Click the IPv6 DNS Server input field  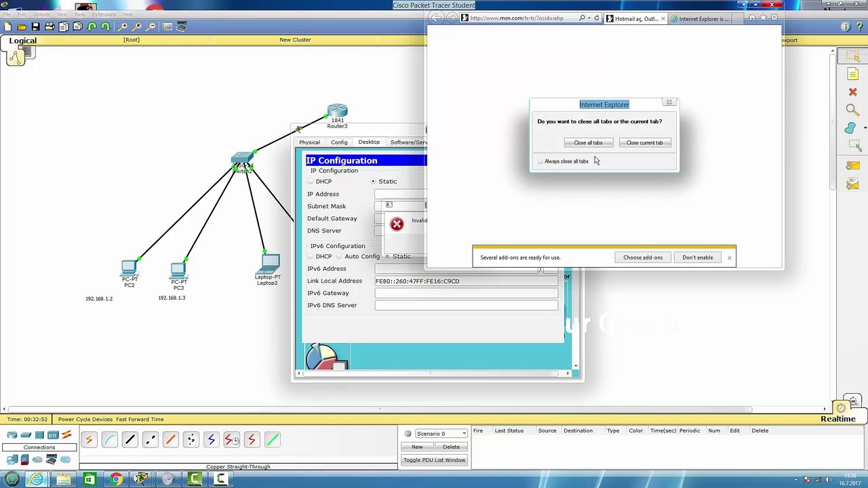click(467, 305)
